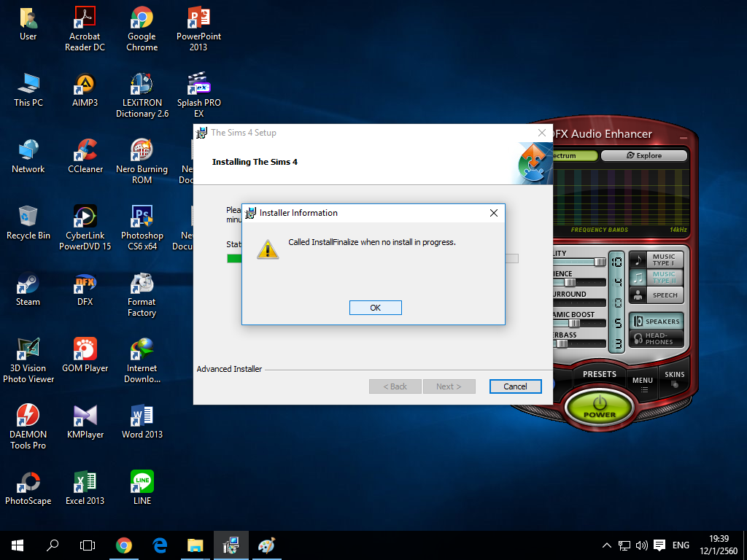Cancel The Sims 4 Setup
Image resolution: width=747 pixels, height=560 pixels.
point(515,386)
